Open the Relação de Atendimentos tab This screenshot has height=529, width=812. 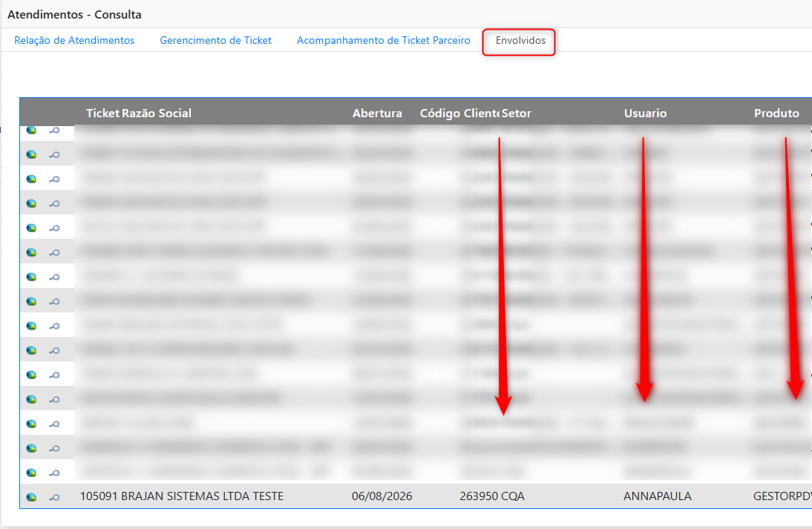tap(74, 40)
